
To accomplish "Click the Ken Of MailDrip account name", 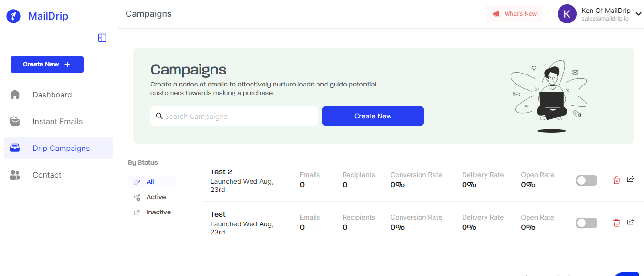I will click(606, 11).
